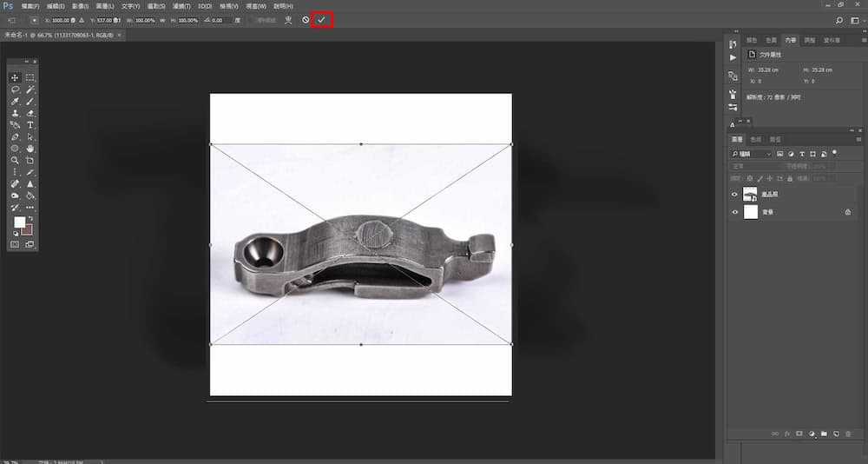
Task: Select the Sharpen triangle tool
Action: point(30,184)
